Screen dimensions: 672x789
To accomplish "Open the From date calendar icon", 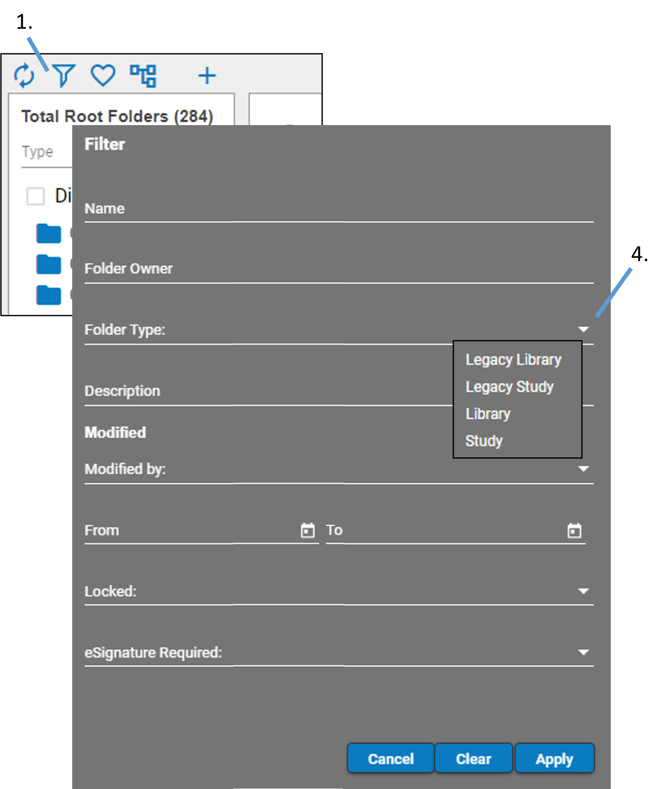I will click(x=307, y=530).
